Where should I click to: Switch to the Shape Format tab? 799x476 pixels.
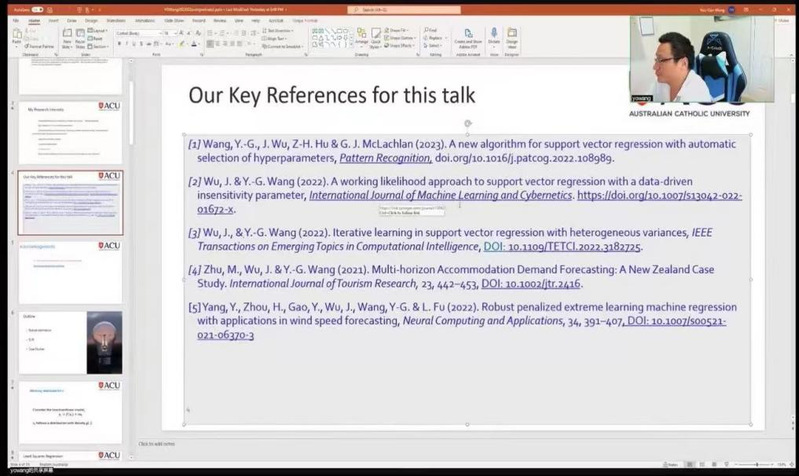pyautogui.click(x=305, y=20)
